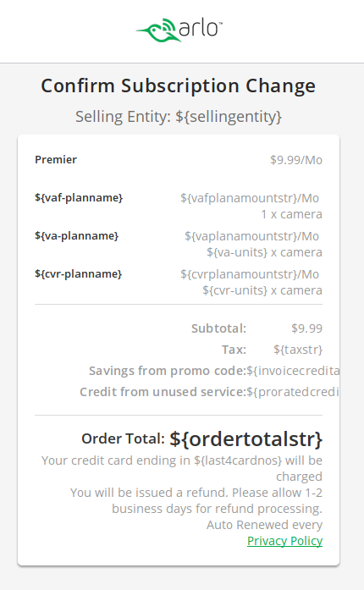Viewport: 364px width, 590px height.
Task: Select the Confirm Subscription Change heading
Action: click(178, 85)
